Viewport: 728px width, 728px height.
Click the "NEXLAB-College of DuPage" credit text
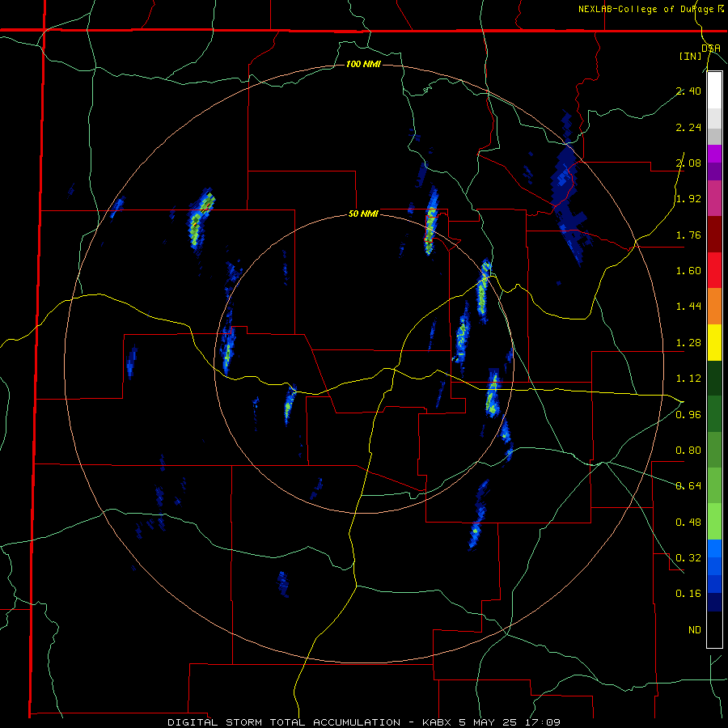[x=647, y=9]
